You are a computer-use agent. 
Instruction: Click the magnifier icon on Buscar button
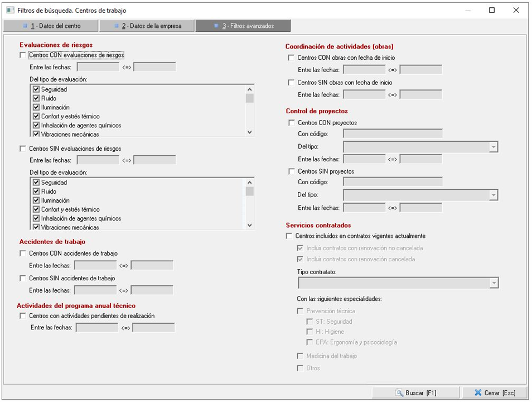[399, 393]
